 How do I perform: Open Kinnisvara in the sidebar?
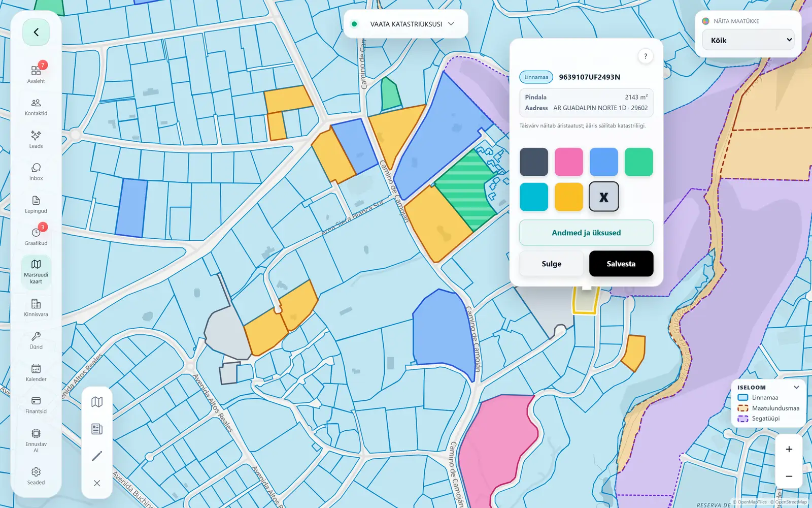(36, 307)
